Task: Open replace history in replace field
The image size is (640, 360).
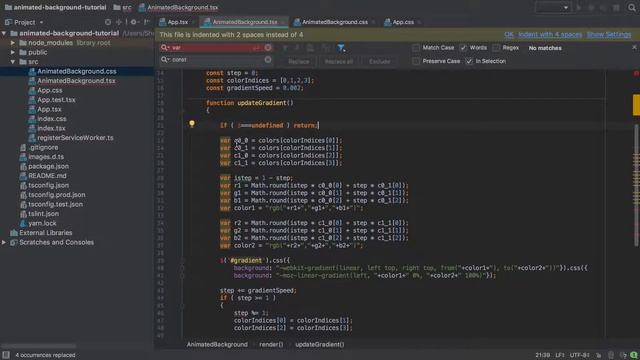Action: coord(165,60)
